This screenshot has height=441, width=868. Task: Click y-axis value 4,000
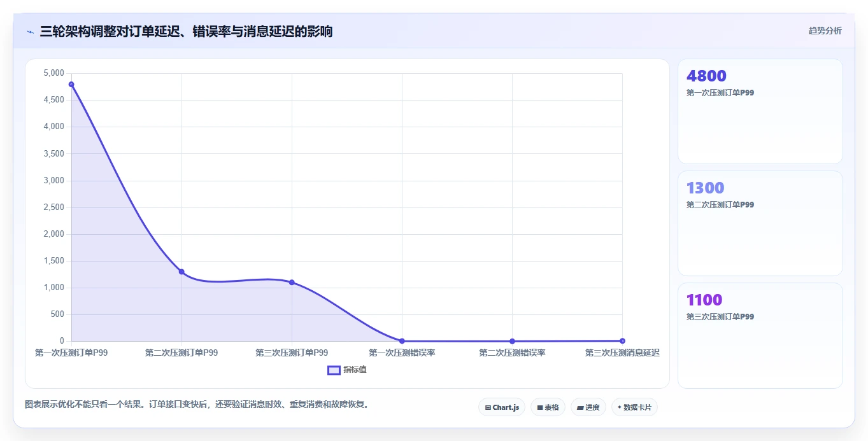(x=53, y=127)
